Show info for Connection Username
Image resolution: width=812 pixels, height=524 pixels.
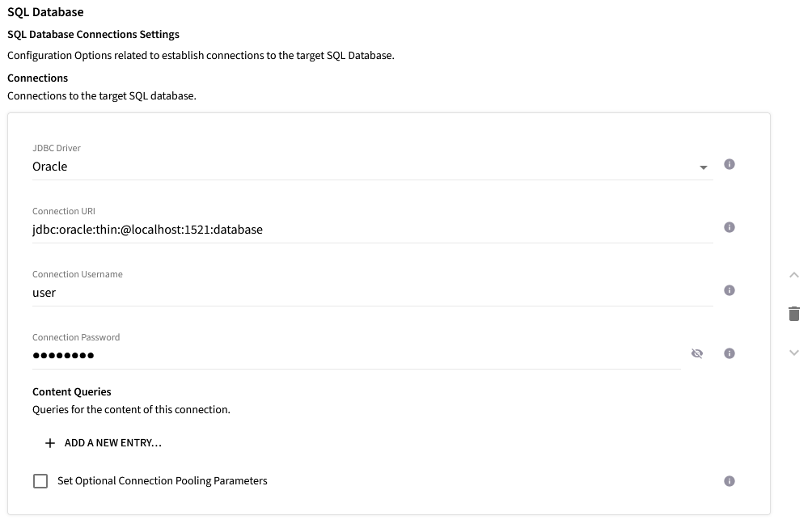tap(729, 290)
